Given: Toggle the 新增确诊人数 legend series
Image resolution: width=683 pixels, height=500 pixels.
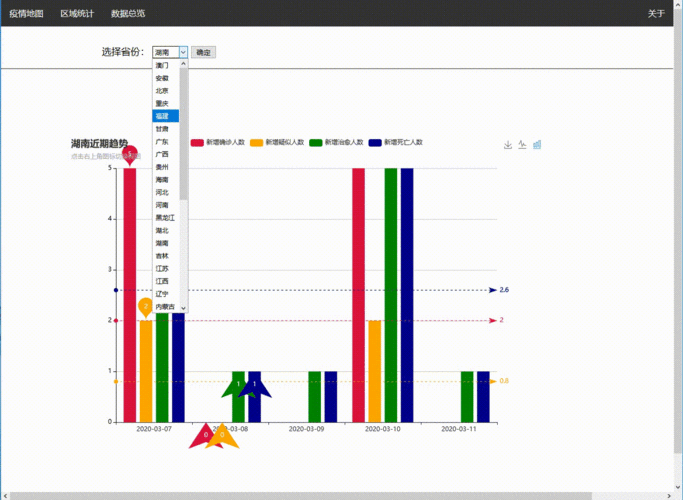Looking at the screenshot, I should [x=218, y=142].
